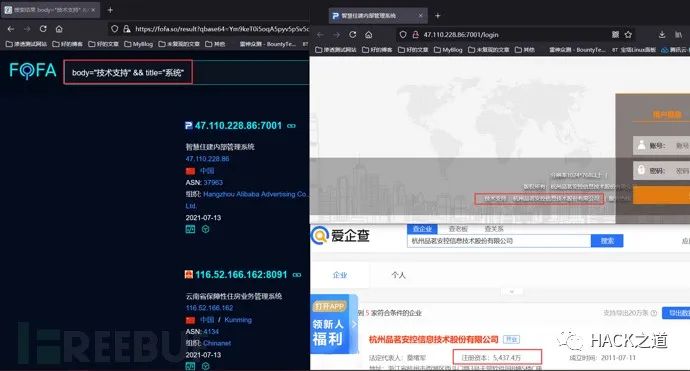Bookmark the login page with star

pos(628,34)
